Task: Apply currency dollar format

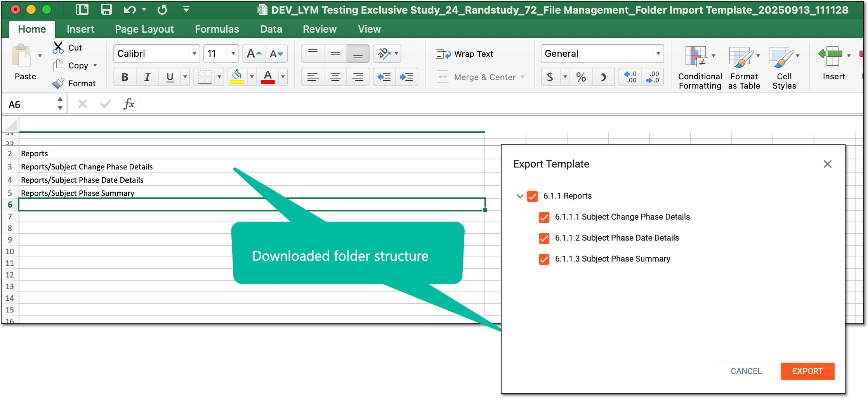Action: coord(550,77)
